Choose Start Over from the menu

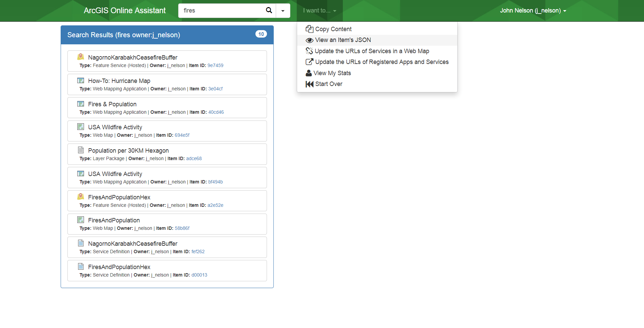coord(377,84)
